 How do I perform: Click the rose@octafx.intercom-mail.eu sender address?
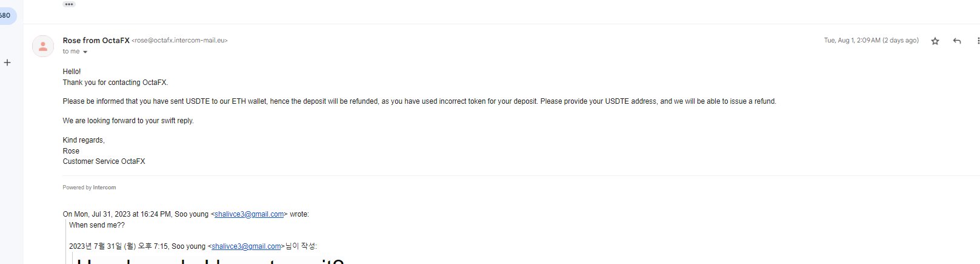coord(179,41)
